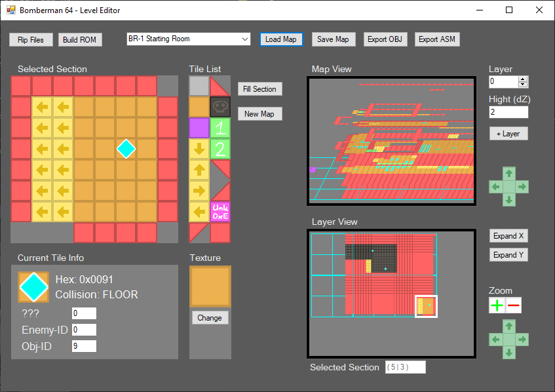This screenshot has width=555, height=392.
Task: Select the pink Unk 0xE tile
Action: 220,211
